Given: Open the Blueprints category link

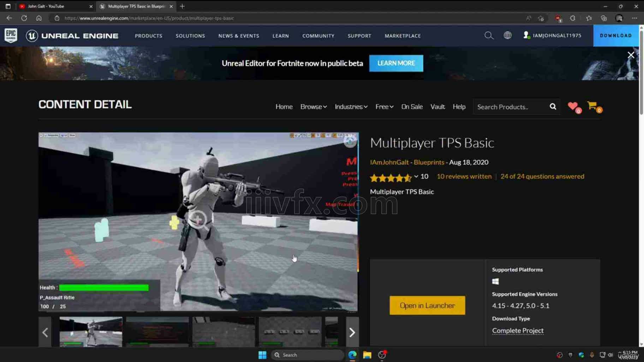Looking at the screenshot, I should 429,162.
